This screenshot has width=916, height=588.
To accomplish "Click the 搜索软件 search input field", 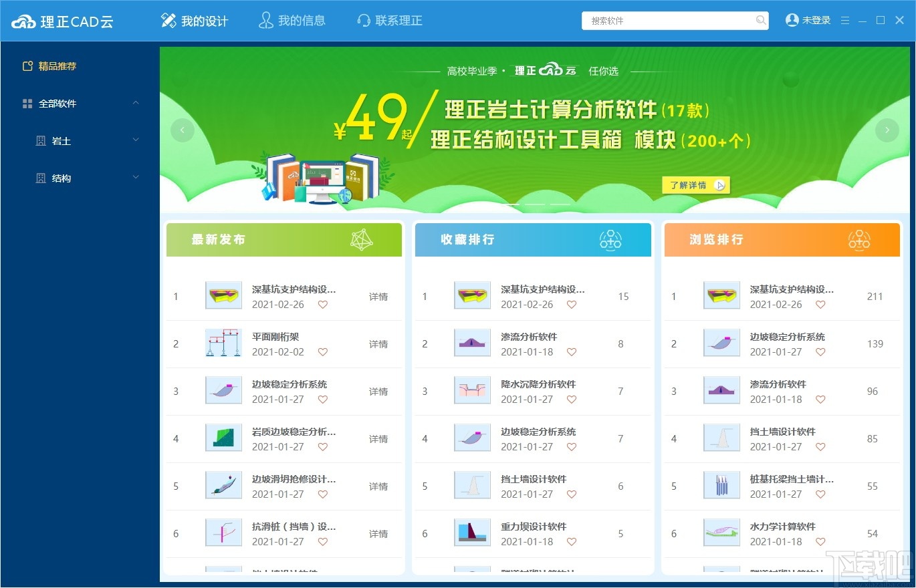I will point(669,21).
